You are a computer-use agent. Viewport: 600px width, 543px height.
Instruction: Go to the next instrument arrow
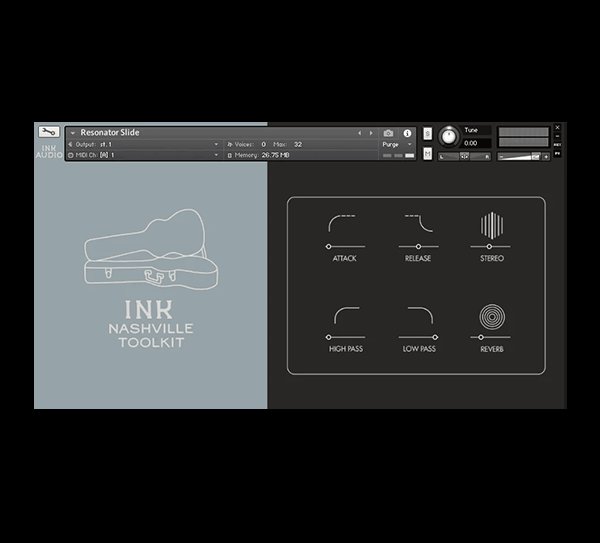point(371,133)
